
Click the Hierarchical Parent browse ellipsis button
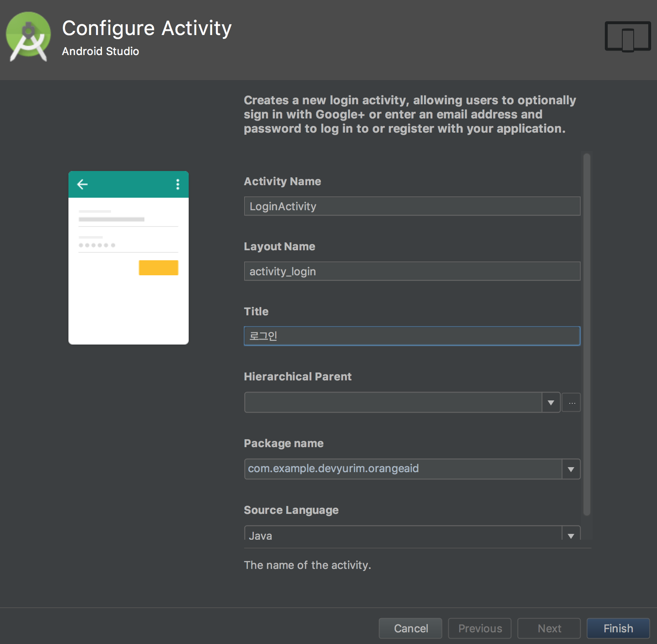point(571,402)
